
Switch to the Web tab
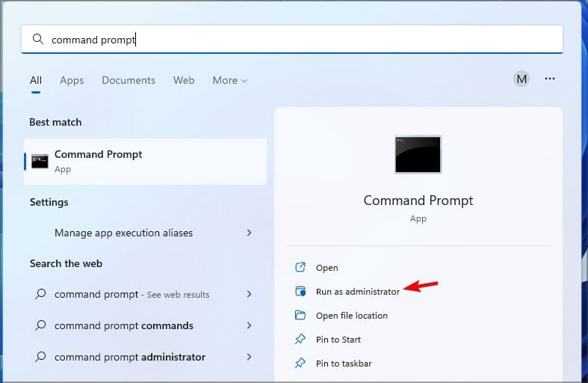184,80
